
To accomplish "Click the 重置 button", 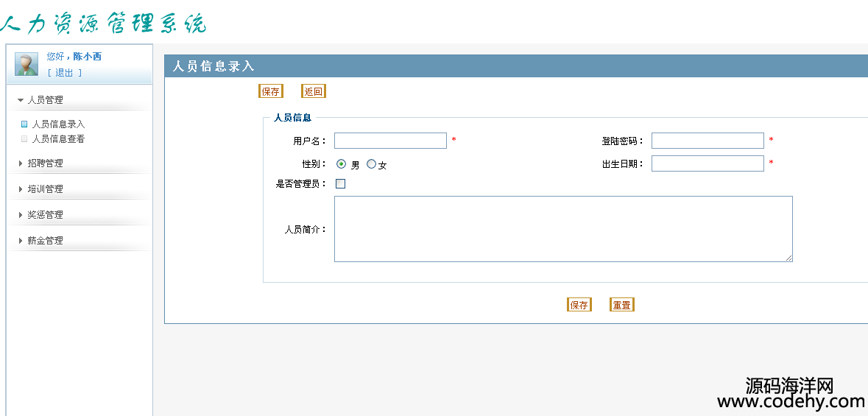I will point(621,305).
